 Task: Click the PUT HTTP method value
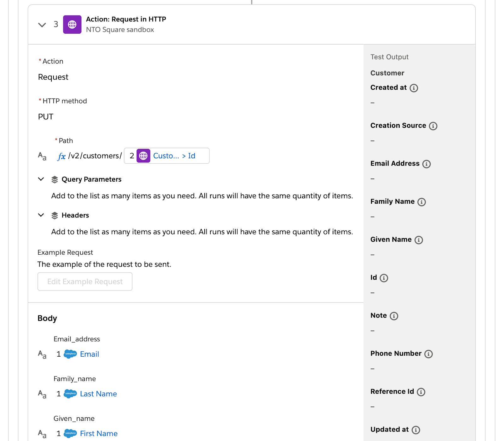pos(46,117)
